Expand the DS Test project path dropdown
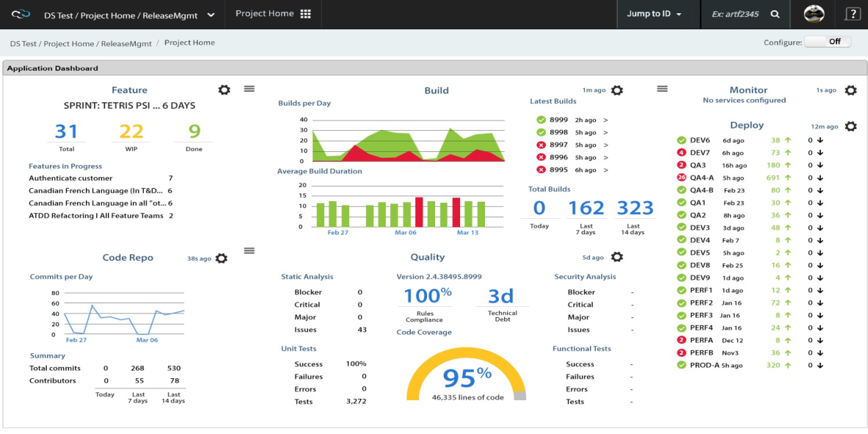 (211, 15)
